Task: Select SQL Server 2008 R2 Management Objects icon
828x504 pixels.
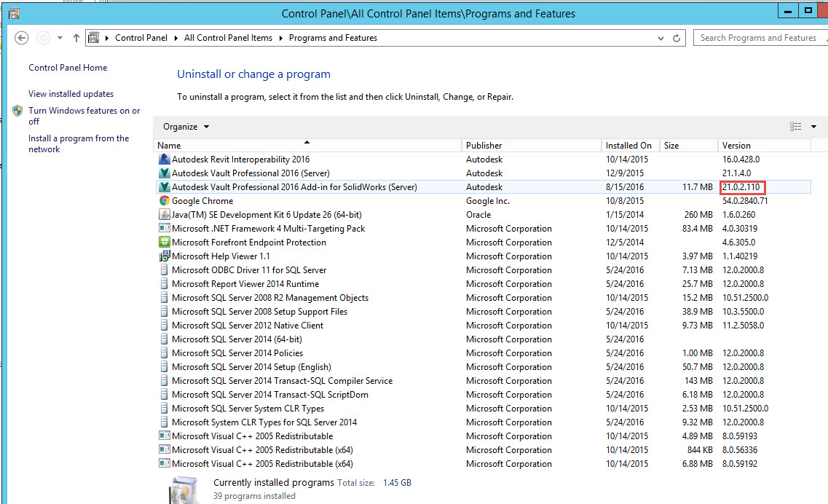Action: 165,297
